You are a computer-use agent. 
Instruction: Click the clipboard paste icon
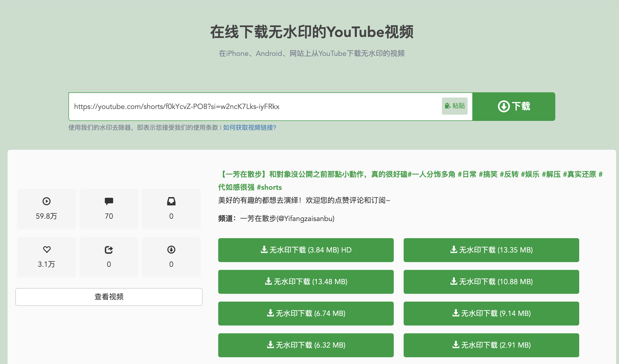[x=448, y=106]
